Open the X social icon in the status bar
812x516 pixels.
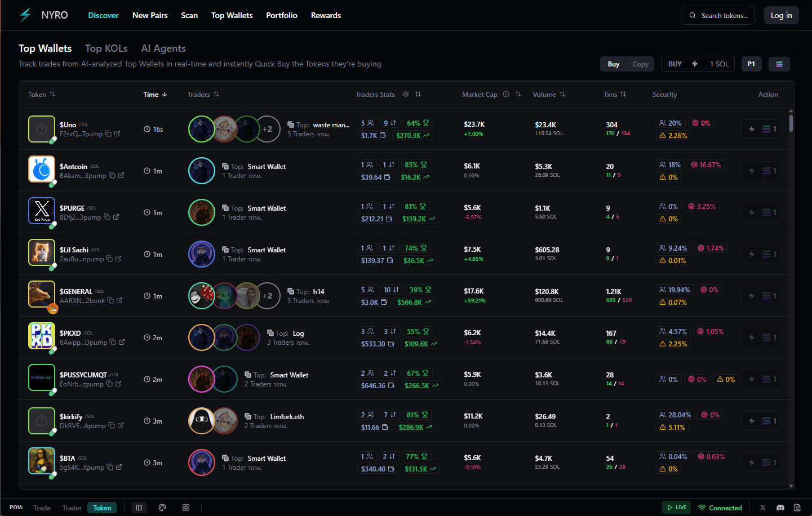762,508
